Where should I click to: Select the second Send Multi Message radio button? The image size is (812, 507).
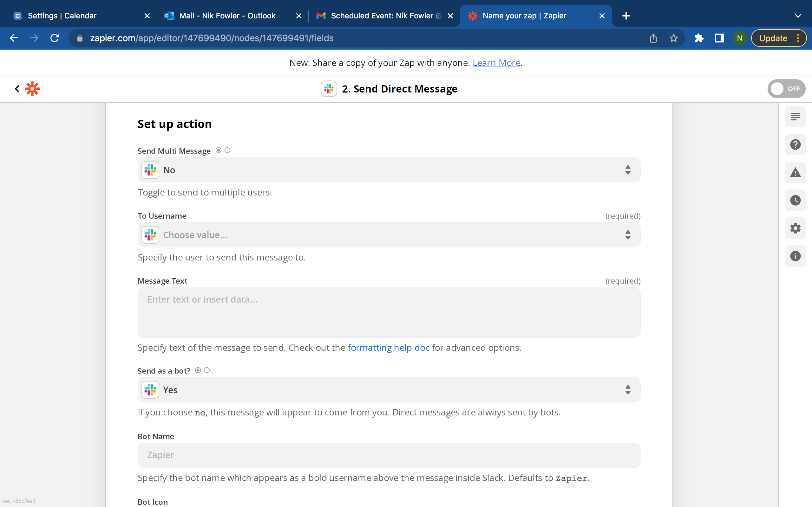pos(227,150)
